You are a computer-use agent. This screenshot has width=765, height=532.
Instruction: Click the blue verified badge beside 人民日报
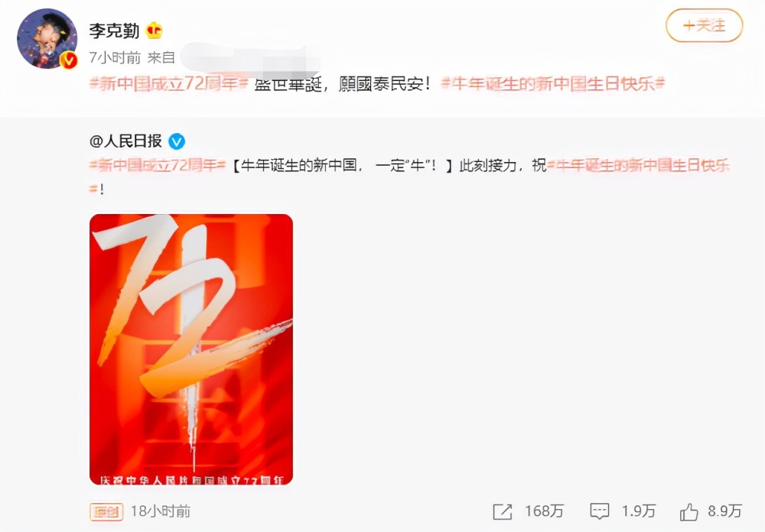click(x=177, y=141)
